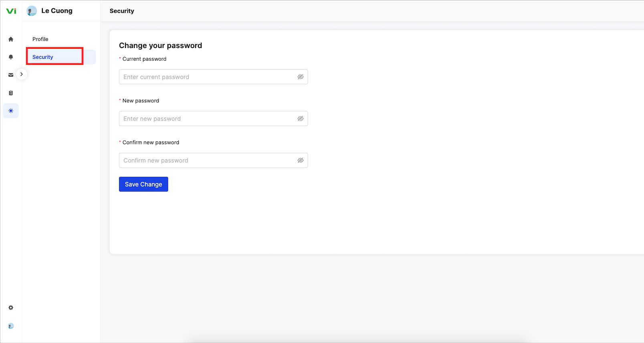Image resolution: width=644 pixels, height=343 pixels.
Task: Show the current password using its eye icon
Action: point(300,77)
